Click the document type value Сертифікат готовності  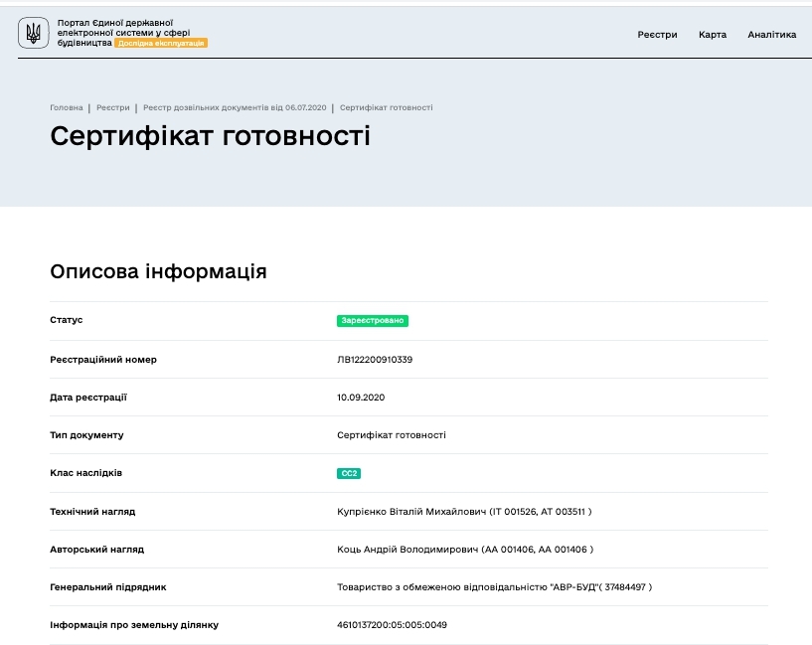click(x=391, y=435)
